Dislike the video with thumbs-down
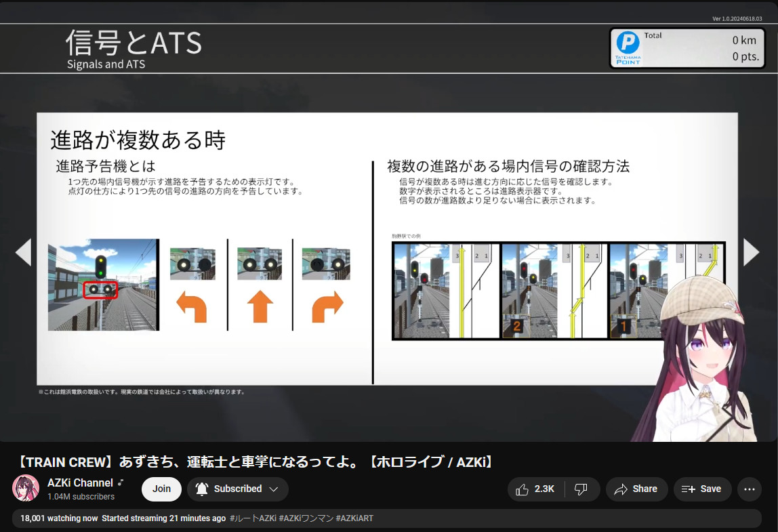778x532 pixels. [581, 489]
